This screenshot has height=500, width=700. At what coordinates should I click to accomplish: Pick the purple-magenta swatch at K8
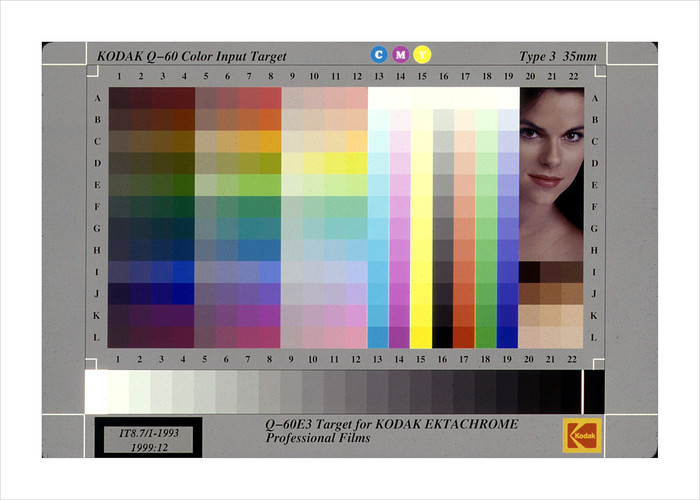[x=270, y=316]
